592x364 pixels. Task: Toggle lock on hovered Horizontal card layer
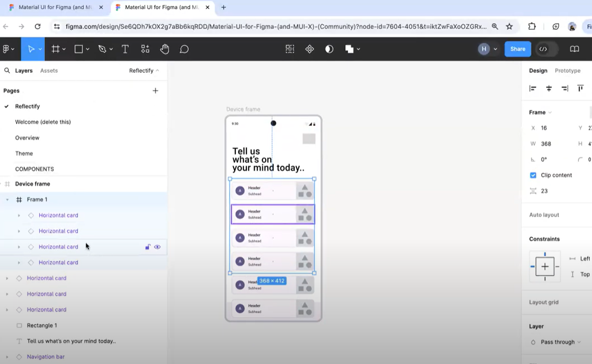coord(147,247)
